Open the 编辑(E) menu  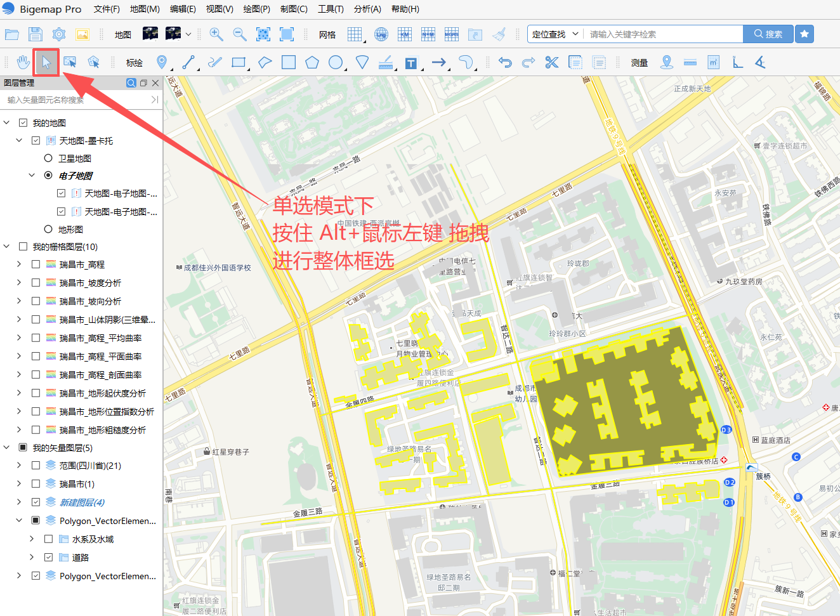[x=183, y=9]
